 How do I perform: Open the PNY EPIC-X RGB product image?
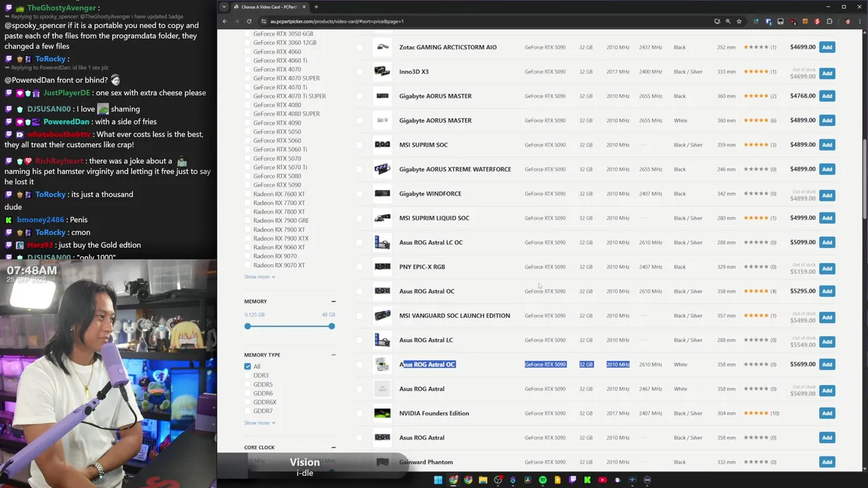[x=382, y=266]
